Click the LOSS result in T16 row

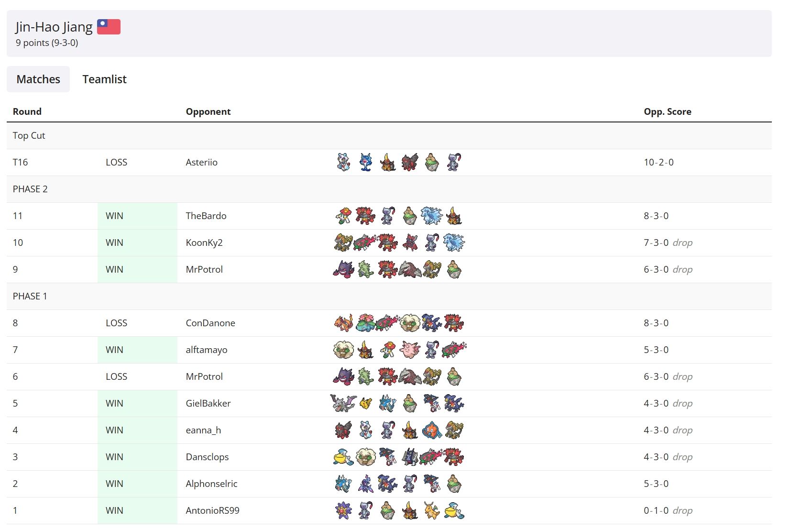pyautogui.click(x=116, y=162)
